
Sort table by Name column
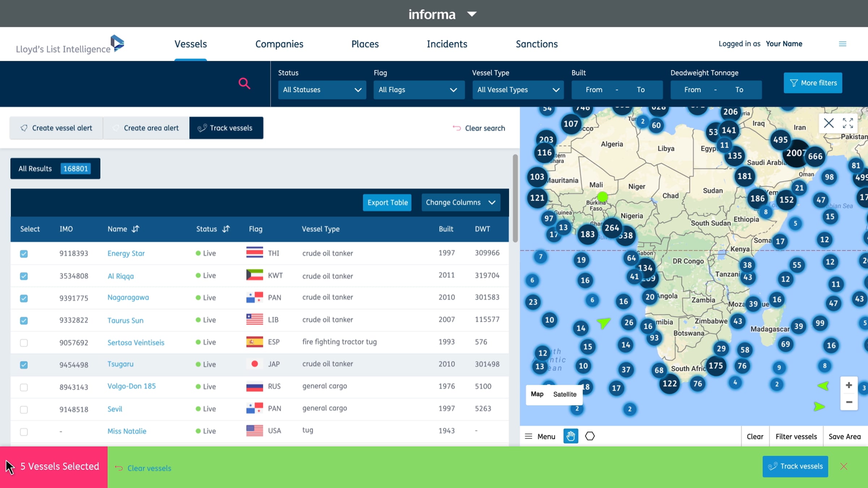tap(135, 229)
